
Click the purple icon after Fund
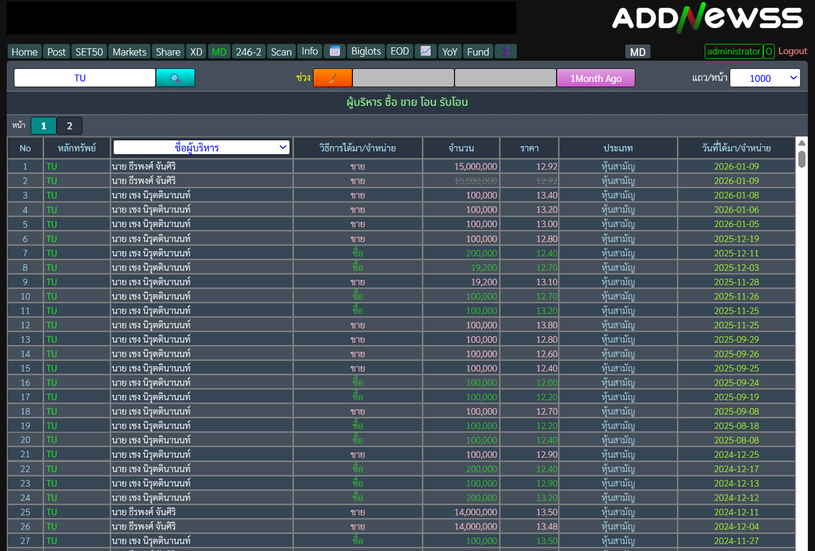pos(506,51)
